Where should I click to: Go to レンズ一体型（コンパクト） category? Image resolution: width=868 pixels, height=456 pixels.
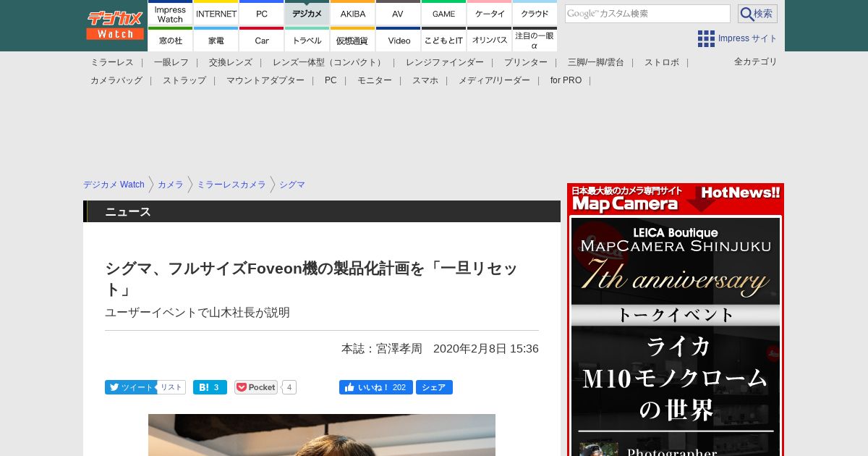point(329,62)
